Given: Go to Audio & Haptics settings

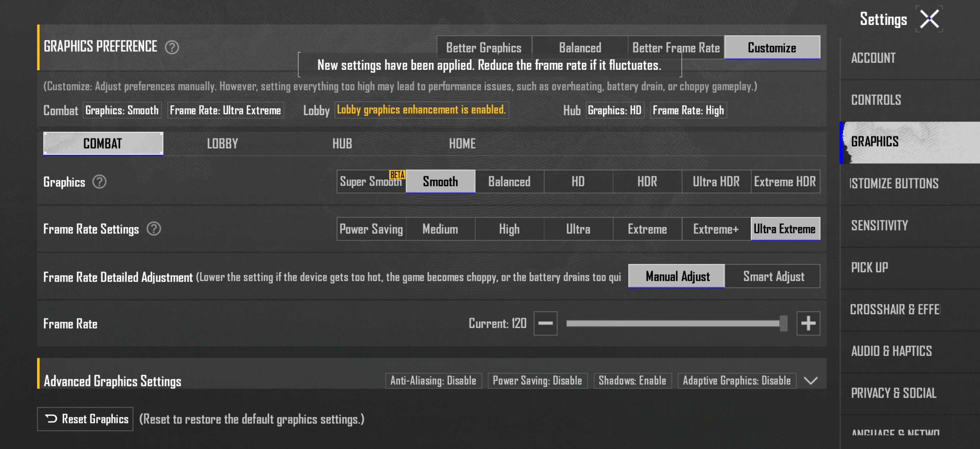Looking at the screenshot, I should click(x=891, y=351).
